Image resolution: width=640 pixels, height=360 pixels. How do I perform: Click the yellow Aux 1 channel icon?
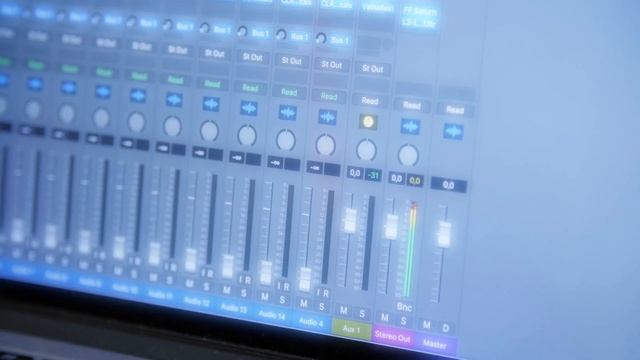(368, 122)
